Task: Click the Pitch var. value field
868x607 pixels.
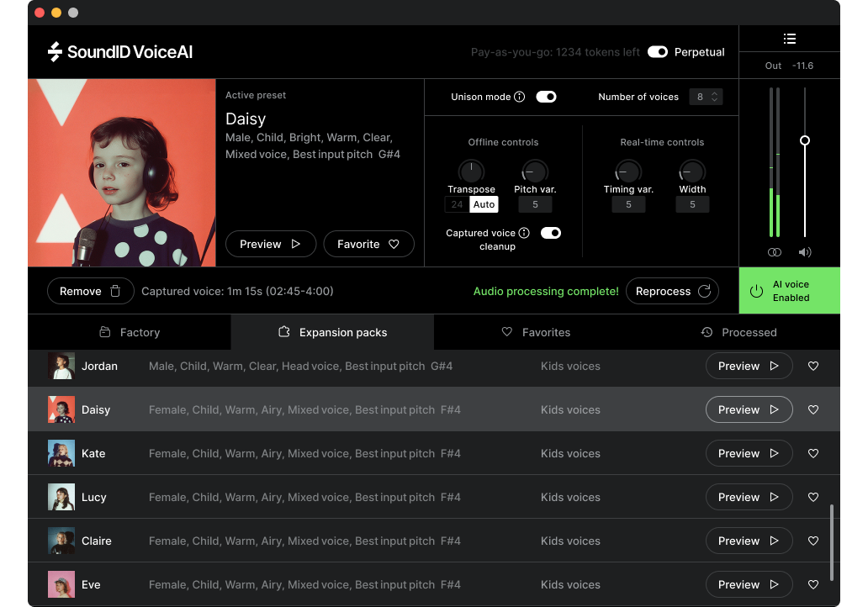Action: click(x=535, y=205)
